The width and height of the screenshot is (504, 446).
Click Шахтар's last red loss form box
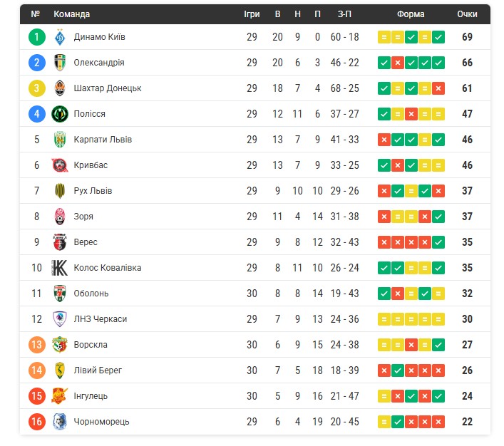click(x=438, y=88)
